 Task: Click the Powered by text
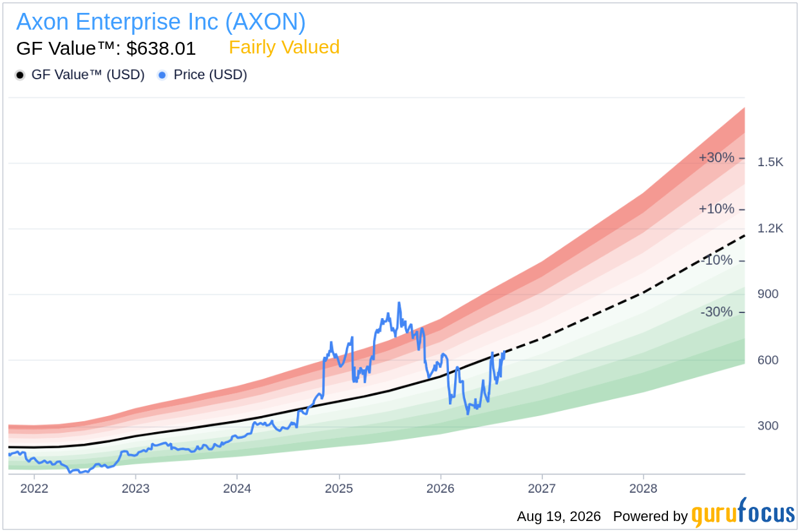[x=651, y=517]
